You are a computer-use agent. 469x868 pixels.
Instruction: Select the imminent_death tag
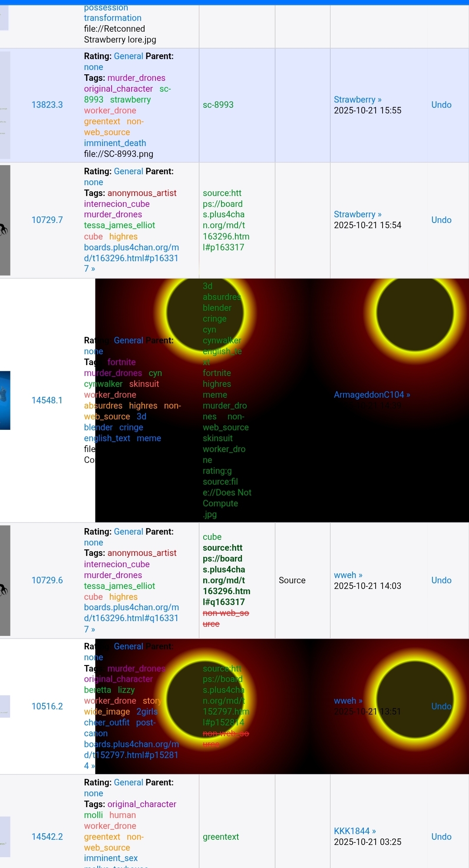115,143
